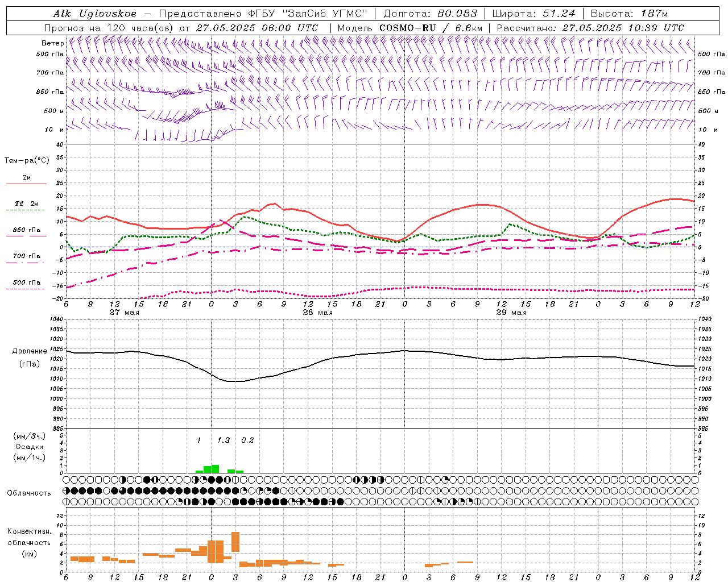Click the 29 мая date label

tap(511, 313)
